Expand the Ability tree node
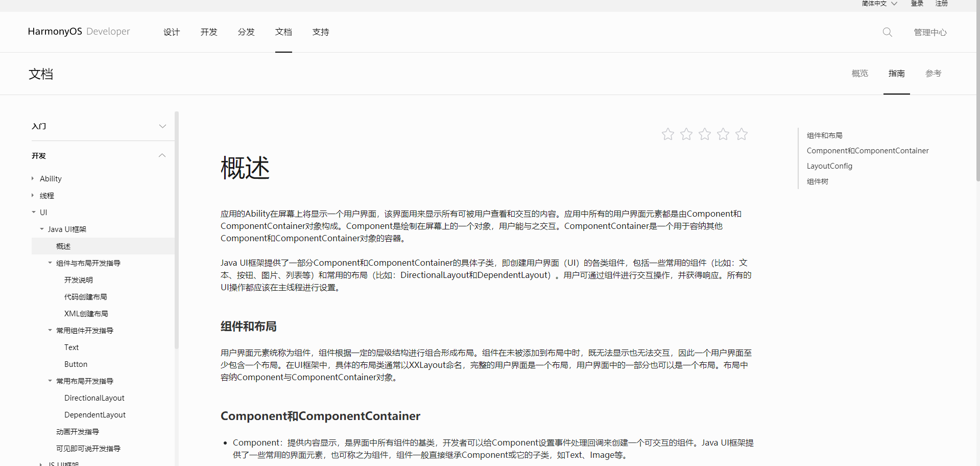The width and height of the screenshot is (980, 466). (x=33, y=178)
